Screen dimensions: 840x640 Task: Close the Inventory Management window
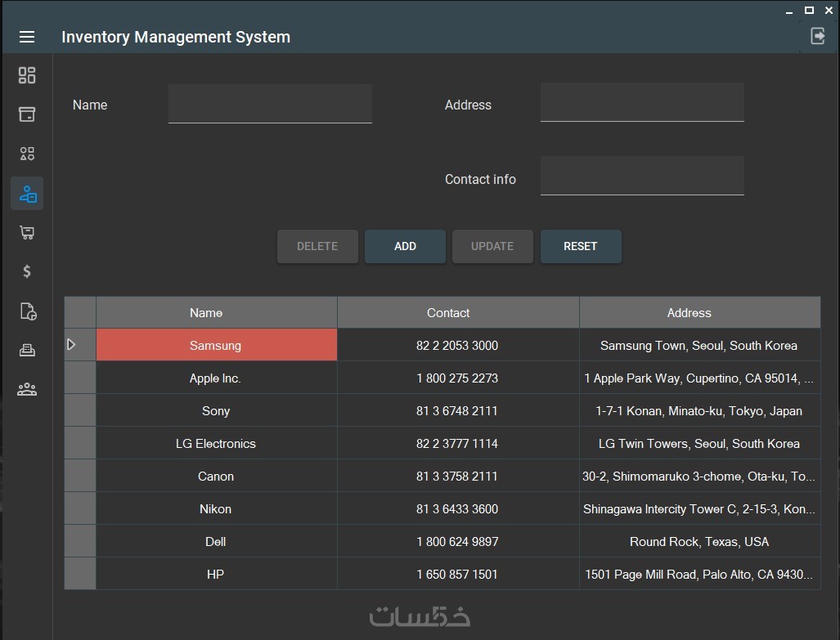(x=829, y=10)
